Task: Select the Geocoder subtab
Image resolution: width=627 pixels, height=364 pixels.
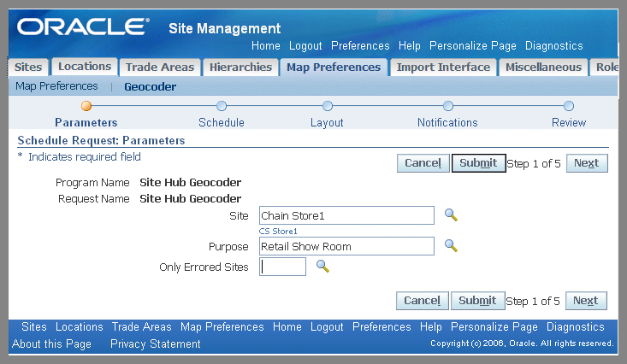Action: coord(150,86)
